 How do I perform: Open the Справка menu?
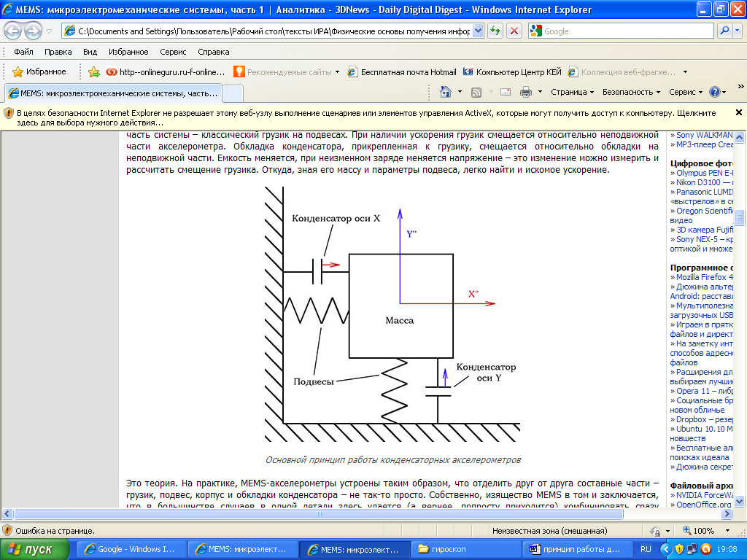click(214, 52)
